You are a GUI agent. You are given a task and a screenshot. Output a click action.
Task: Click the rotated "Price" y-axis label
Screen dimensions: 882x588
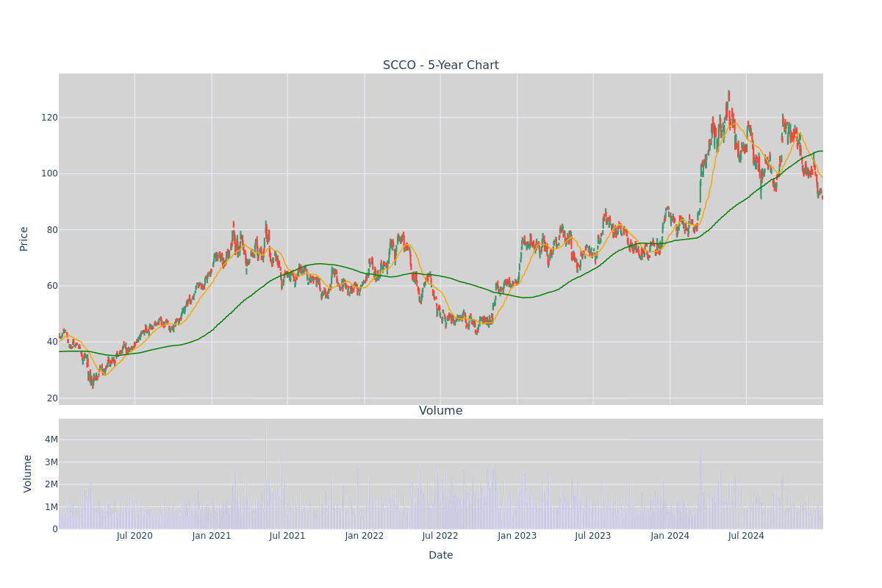[24, 239]
